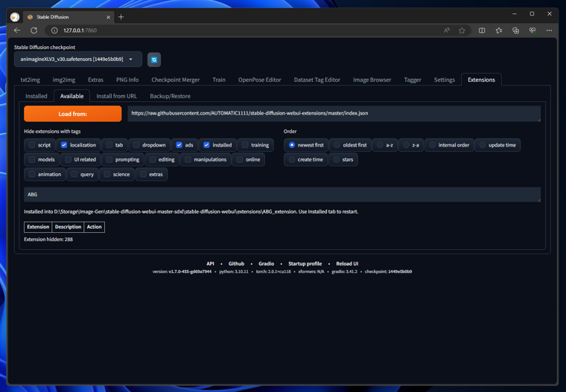Click the orange Load from button
This screenshot has height=392, width=566.
click(x=73, y=114)
